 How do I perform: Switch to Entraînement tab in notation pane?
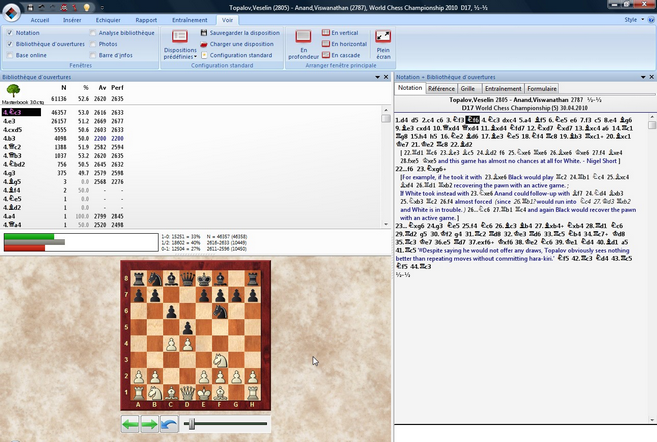[x=503, y=89]
